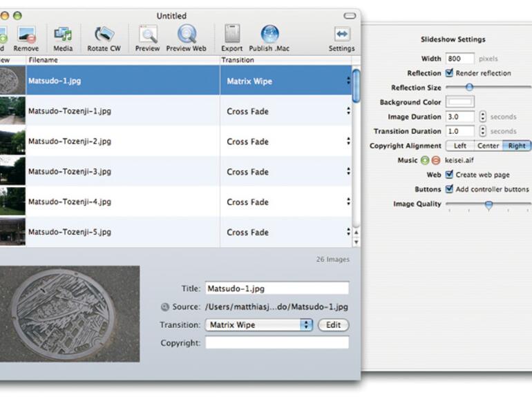Toggle the Settings drawer icon
The width and height of the screenshot is (532, 399).
pyautogui.click(x=341, y=35)
